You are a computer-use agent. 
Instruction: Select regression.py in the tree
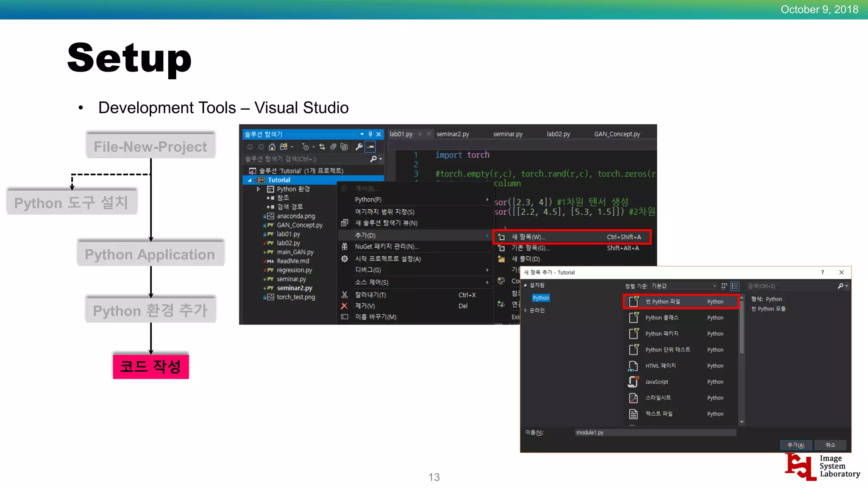[294, 270]
